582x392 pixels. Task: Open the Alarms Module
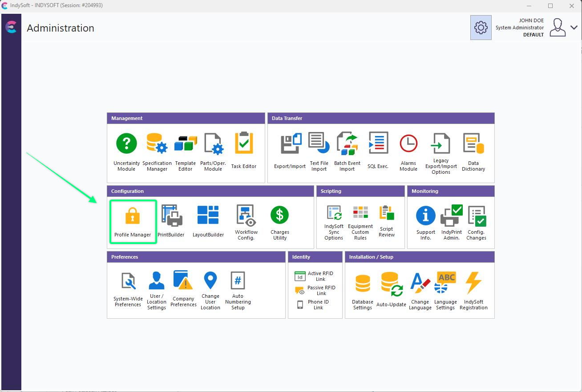tap(408, 152)
